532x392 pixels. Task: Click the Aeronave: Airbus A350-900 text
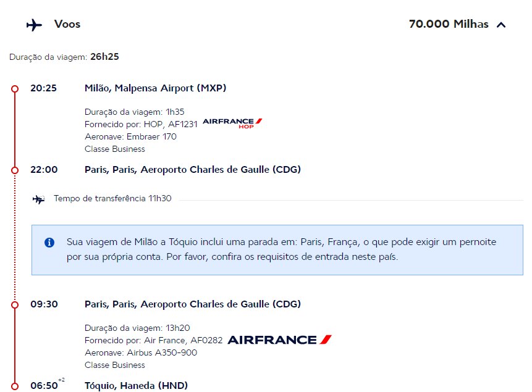pos(141,352)
